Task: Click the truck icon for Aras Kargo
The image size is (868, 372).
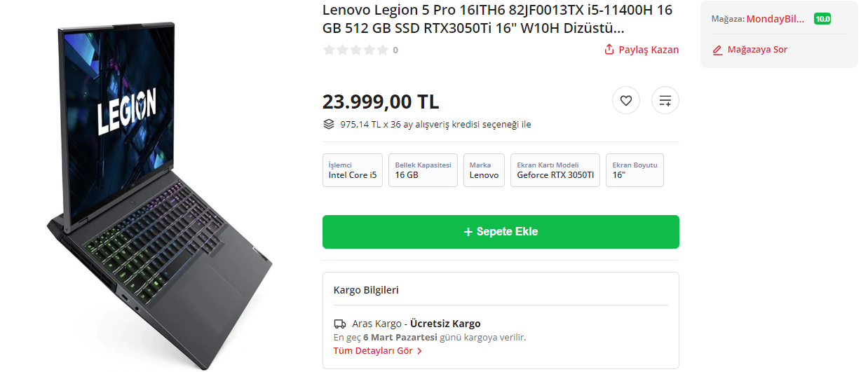Action: point(340,324)
